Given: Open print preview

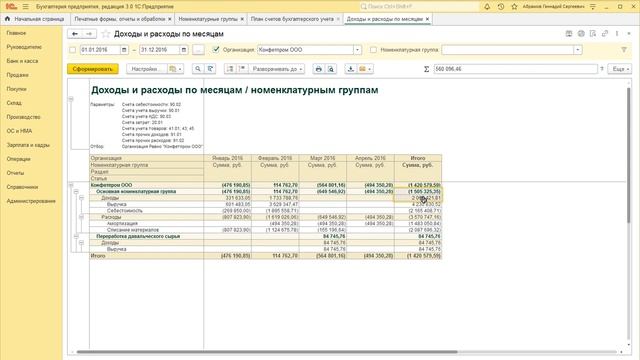Looking at the screenshot, I should pyautogui.click(x=331, y=69).
